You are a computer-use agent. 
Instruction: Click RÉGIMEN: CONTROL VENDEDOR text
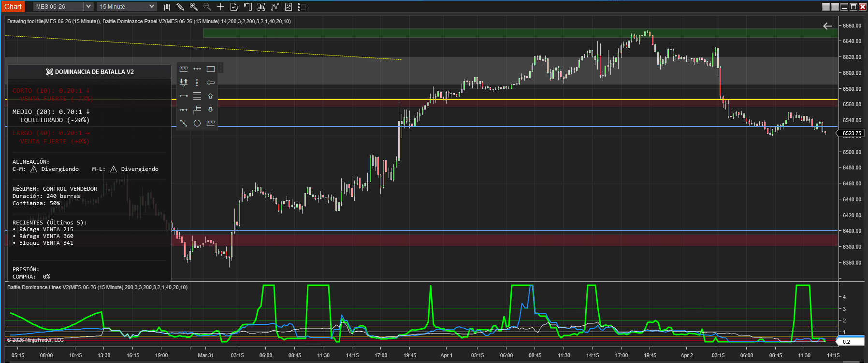coord(55,189)
